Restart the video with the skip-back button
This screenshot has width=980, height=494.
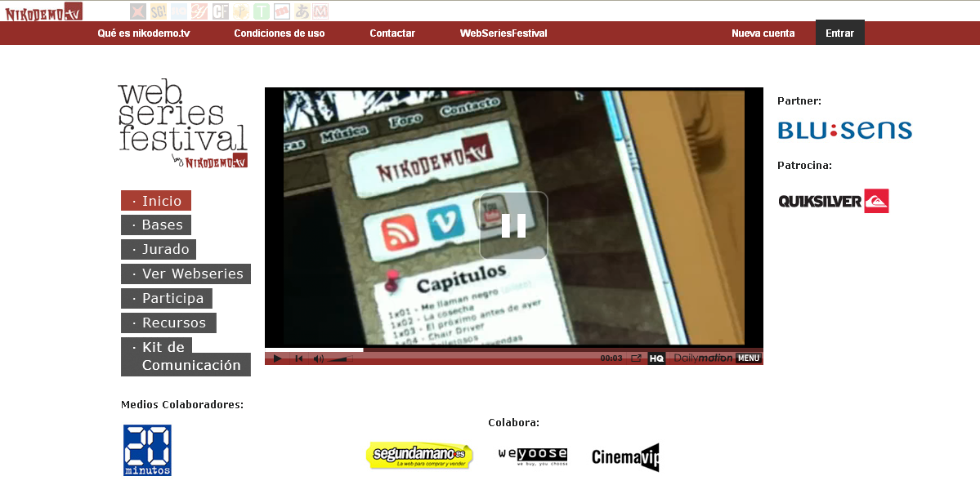coord(299,358)
